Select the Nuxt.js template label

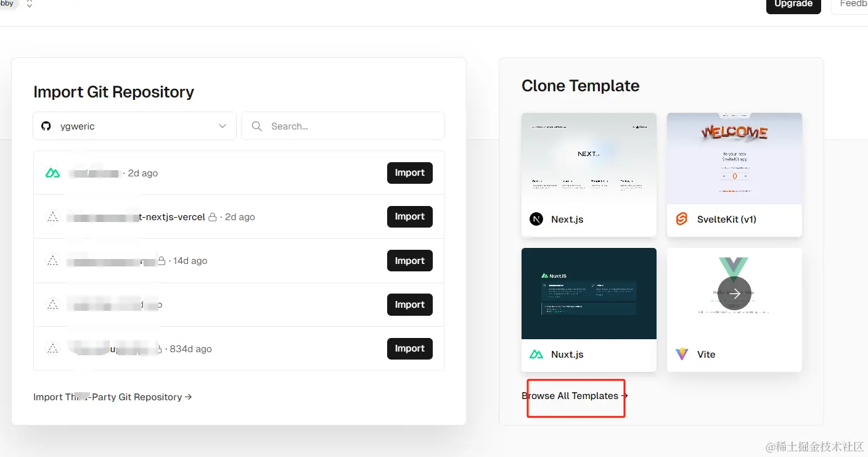click(567, 355)
